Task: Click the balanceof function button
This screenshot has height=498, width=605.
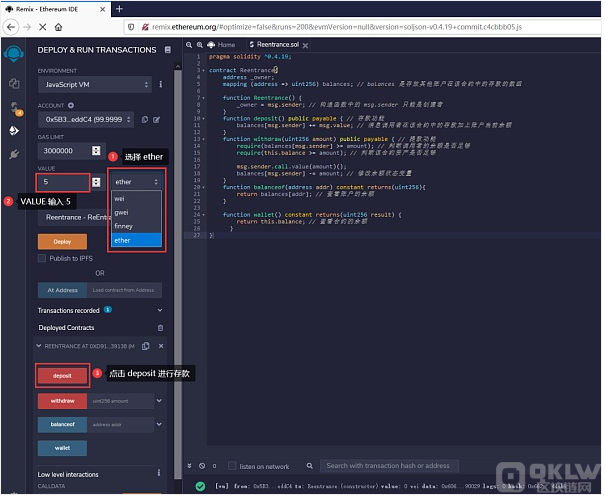Action: coord(62,424)
